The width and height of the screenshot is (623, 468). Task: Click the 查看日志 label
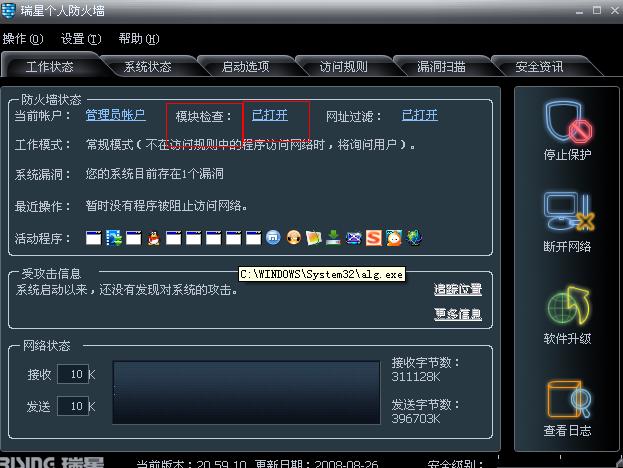coord(568,431)
